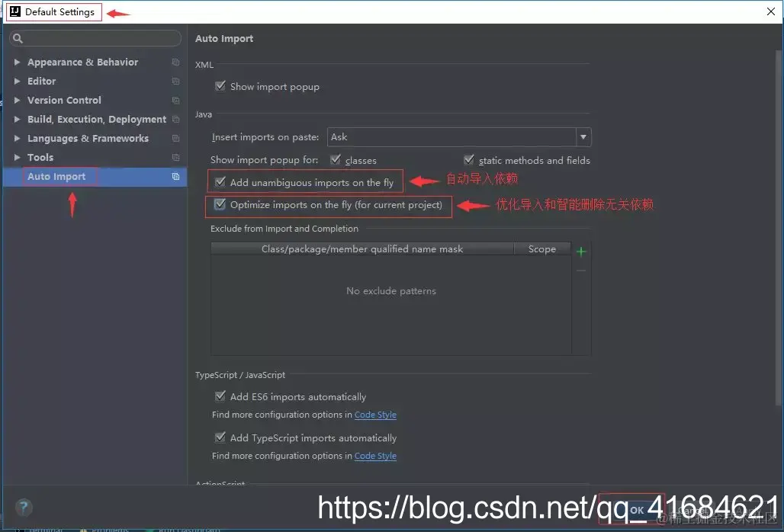The image size is (784, 532).
Task: Toggle Add TypeScript imports automatically
Action: tap(220, 437)
